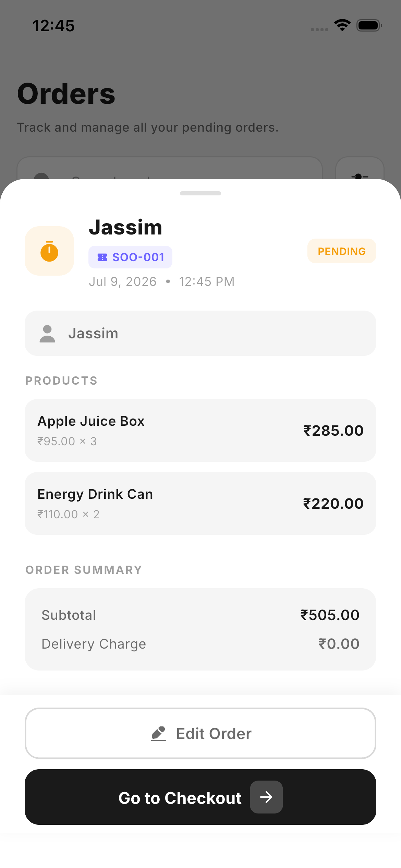The image size is (401, 868).
Task: Tap the Subtotal row amount ₹505.00
Action: pyautogui.click(x=330, y=615)
